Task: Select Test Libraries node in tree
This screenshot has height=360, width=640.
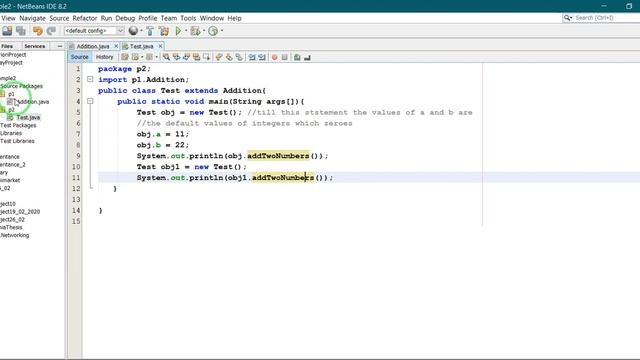Action: [17, 141]
